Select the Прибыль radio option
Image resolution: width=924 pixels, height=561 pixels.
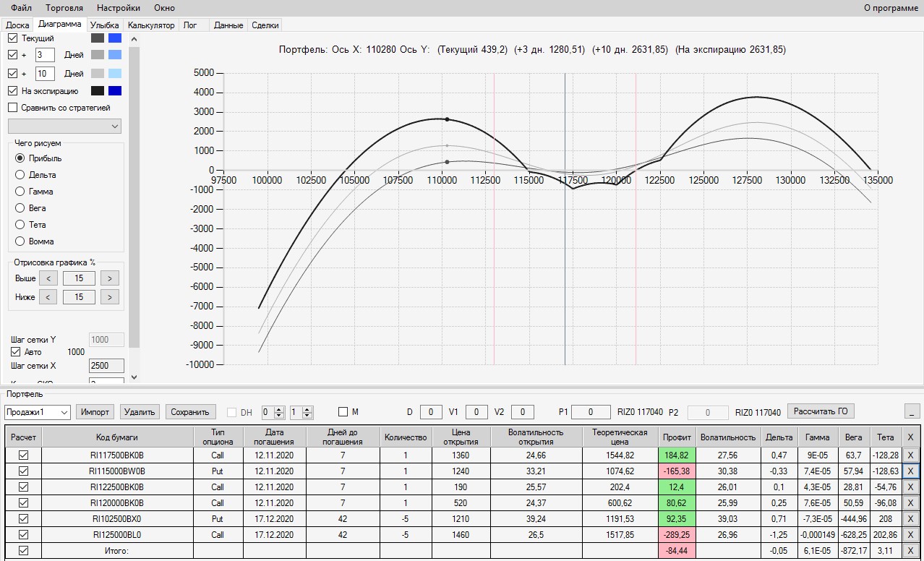coord(20,158)
